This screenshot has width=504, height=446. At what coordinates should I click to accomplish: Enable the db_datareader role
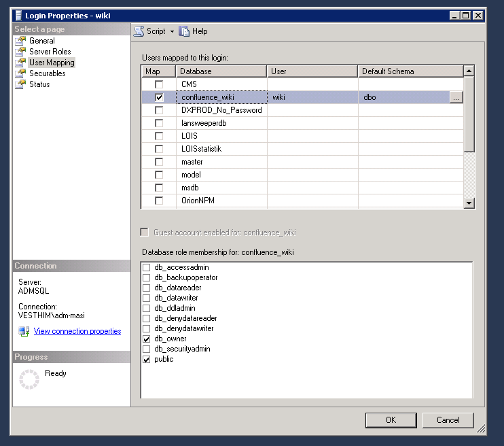click(146, 288)
